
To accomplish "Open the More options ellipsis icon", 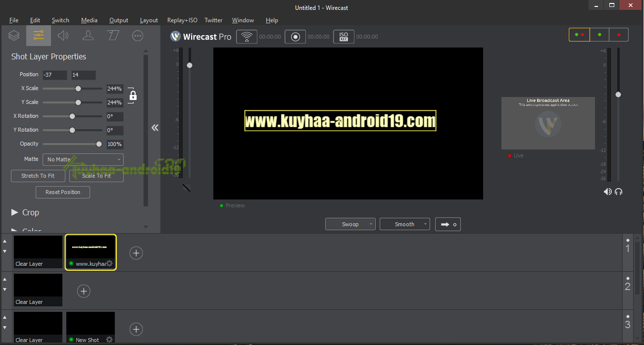I will point(138,36).
